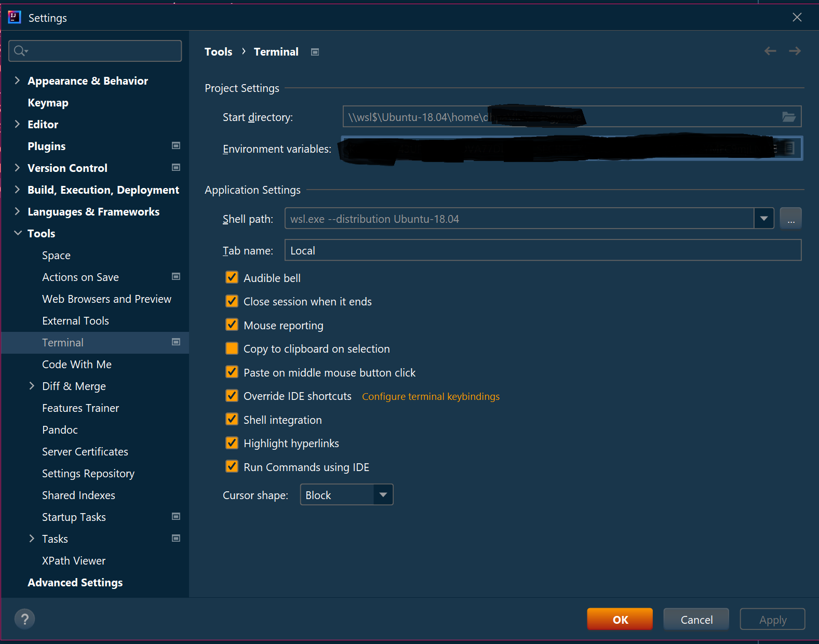Open Environment variables editor list icon
This screenshot has height=644, width=819.
789,149
